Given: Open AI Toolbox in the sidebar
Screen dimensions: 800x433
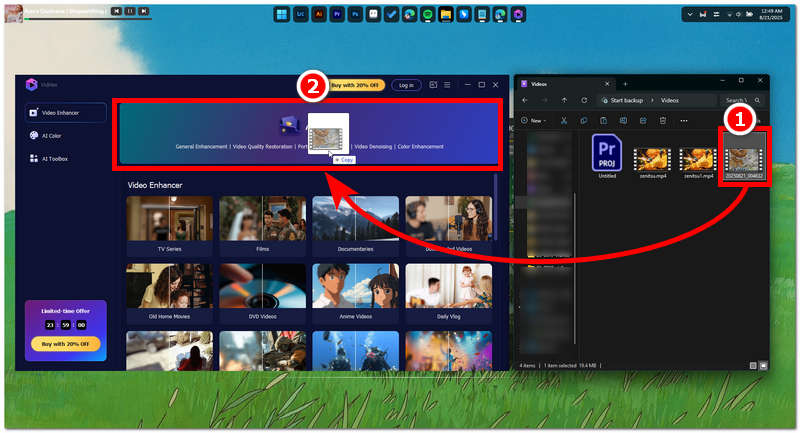Looking at the screenshot, I should point(49,159).
